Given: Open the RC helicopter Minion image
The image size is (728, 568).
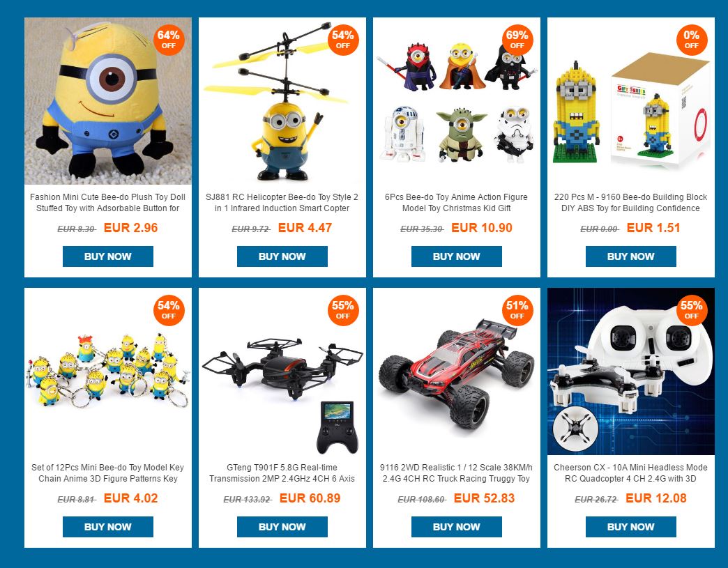Looking at the screenshot, I should point(282,101).
